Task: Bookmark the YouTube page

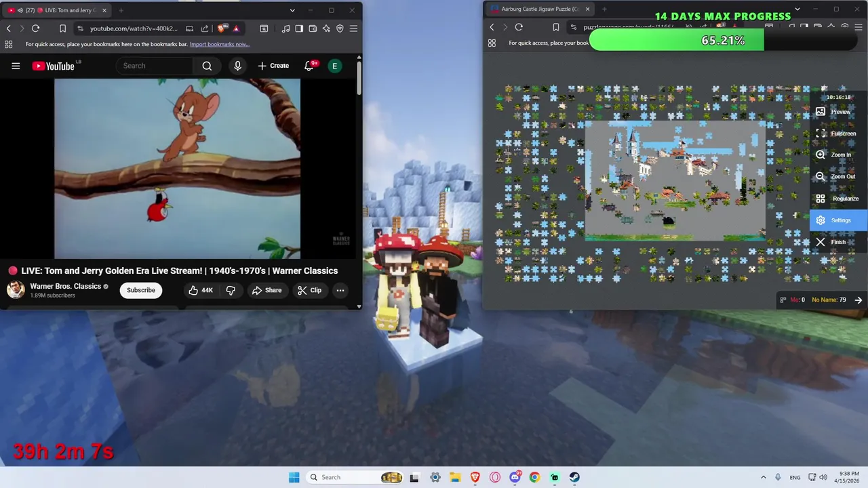Action: pyautogui.click(x=62, y=28)
